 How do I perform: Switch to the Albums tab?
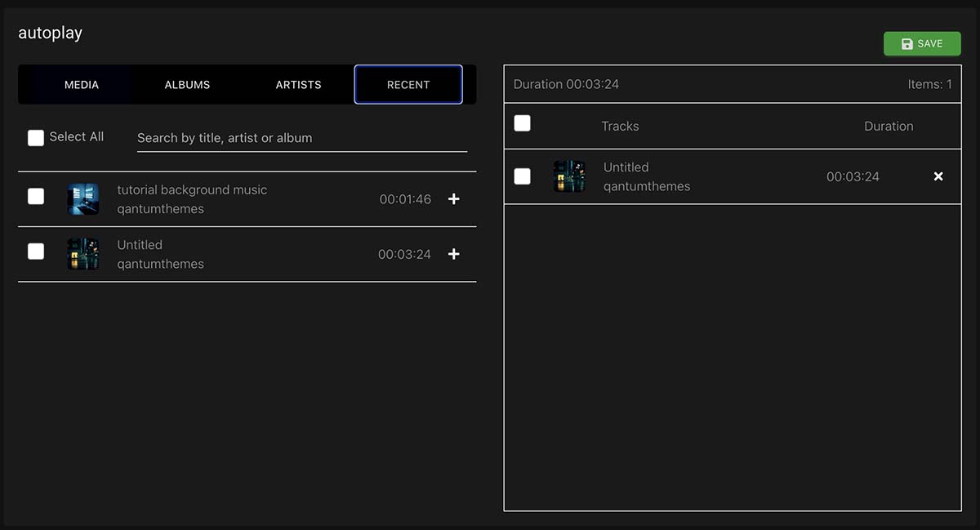187,85
